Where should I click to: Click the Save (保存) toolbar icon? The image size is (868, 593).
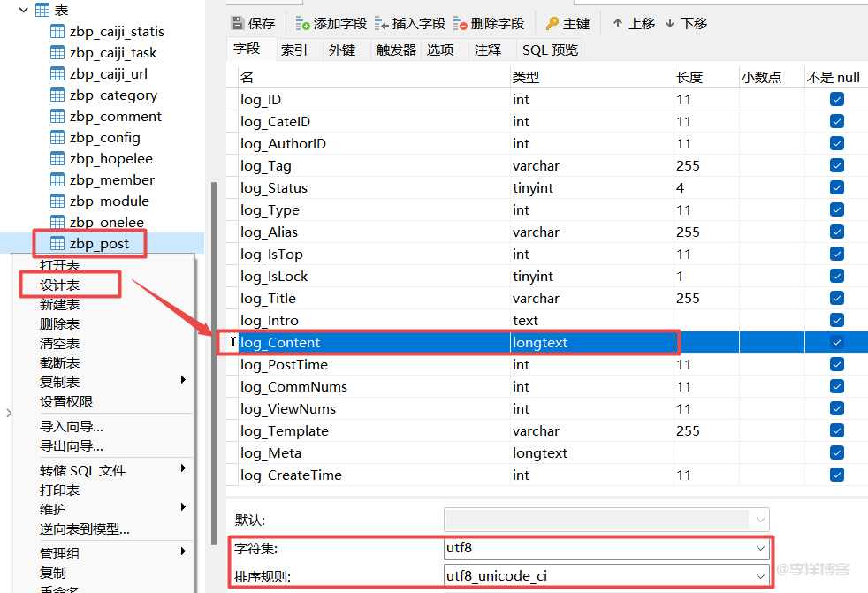(238, 24)
